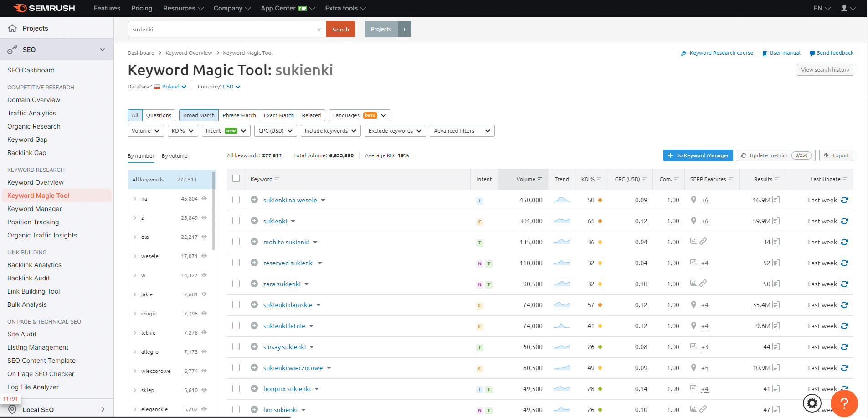
Task: Add 'zara sukienki' via plus icon
Action: 254,284
